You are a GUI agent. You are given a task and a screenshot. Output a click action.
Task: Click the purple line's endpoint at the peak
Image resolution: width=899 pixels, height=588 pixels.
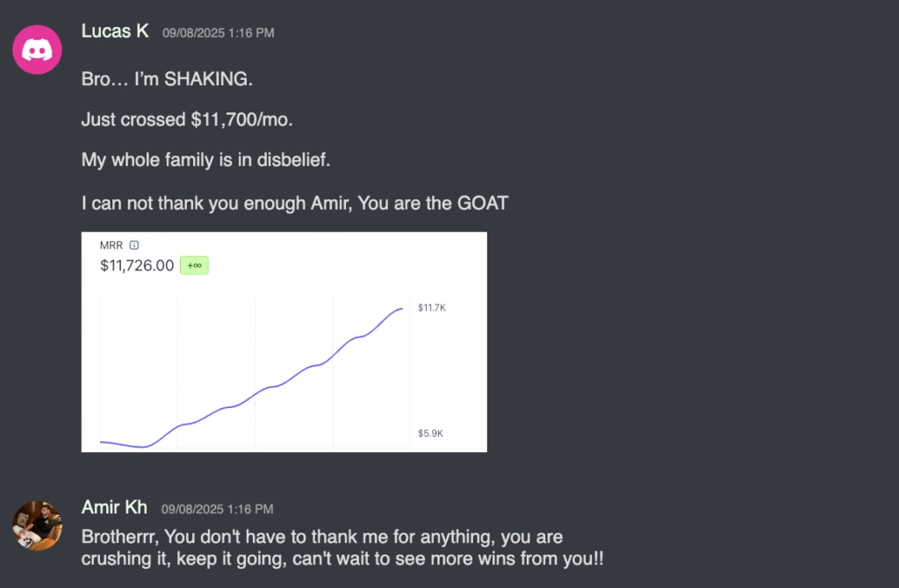(x=402, y=309)
